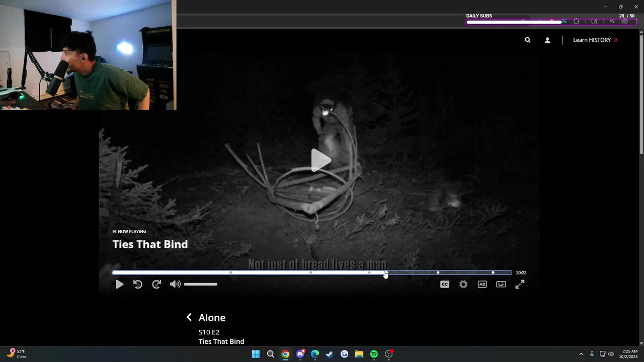644x362 pixels.
Task: Open the Alone show title link
Action: click(x=212, y=318)
